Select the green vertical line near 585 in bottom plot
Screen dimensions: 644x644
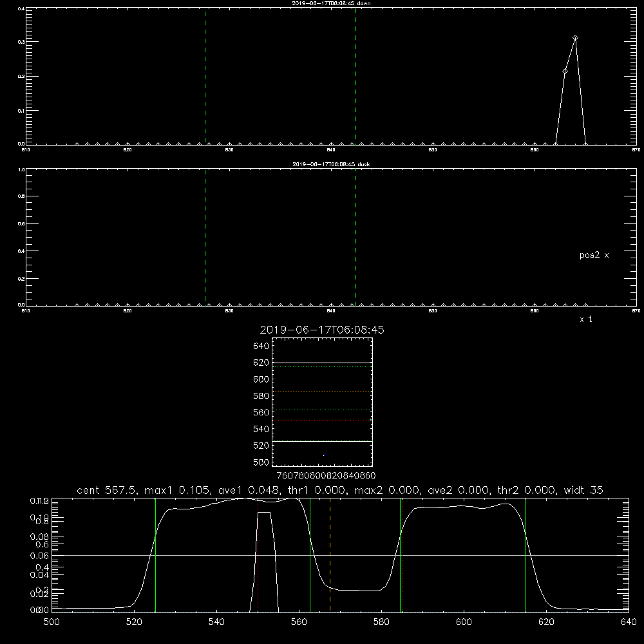coord(400,555)
